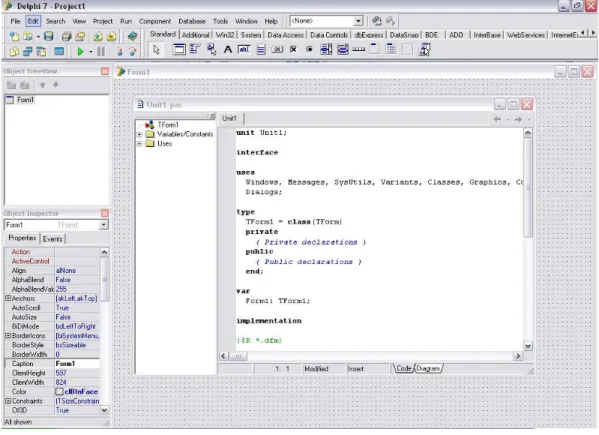The width and height of the screenshot is (599, 435).
Task: Click the Save floppy disk icon
Action: coord(48,36)
